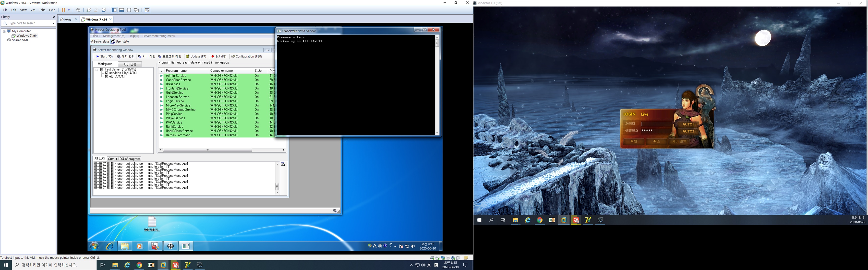Open the Heroes Operating Tool taskbar icon

tap(170, 246)
